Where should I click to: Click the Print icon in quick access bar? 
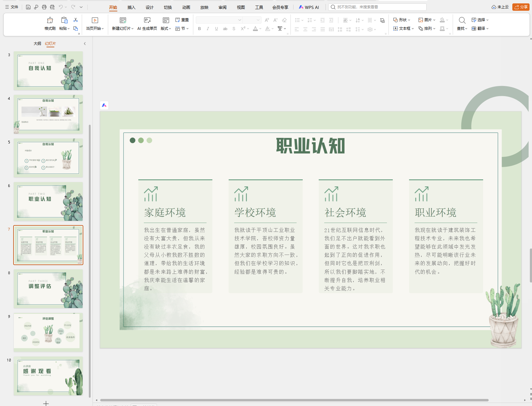[44, 7]
